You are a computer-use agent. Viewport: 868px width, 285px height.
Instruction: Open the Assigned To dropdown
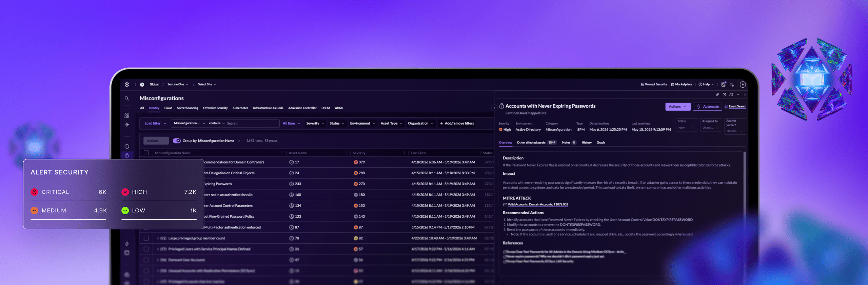click(x=711, y=125)
